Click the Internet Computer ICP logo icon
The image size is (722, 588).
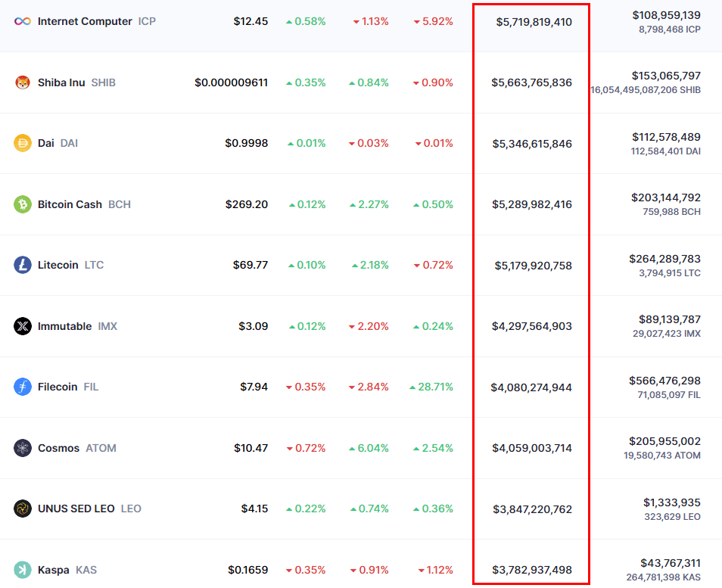pyautogui.click(x=21, y=21)
